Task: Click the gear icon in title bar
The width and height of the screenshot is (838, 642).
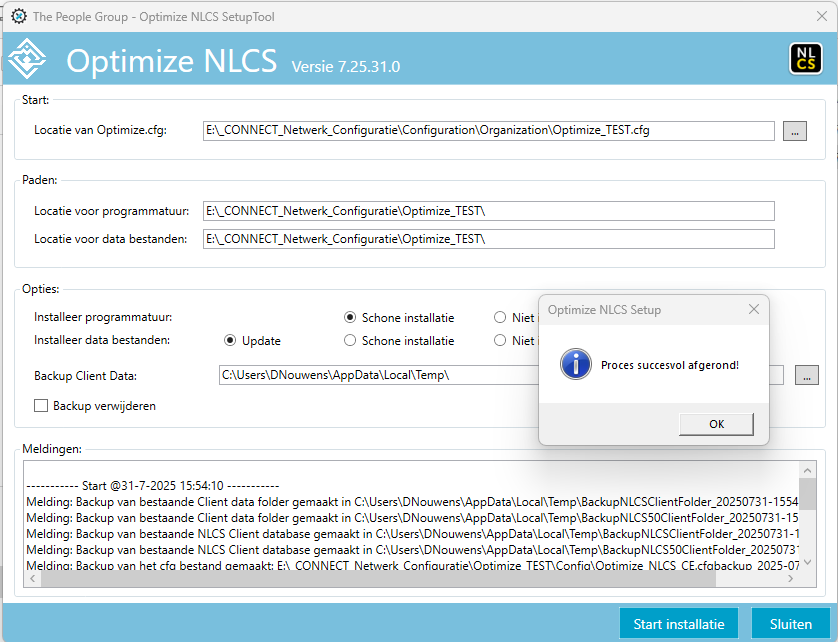Action: coord(19,16)
